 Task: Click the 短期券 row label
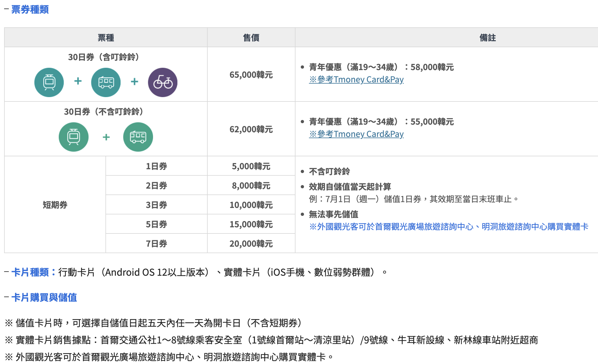(x=55, y=205)
